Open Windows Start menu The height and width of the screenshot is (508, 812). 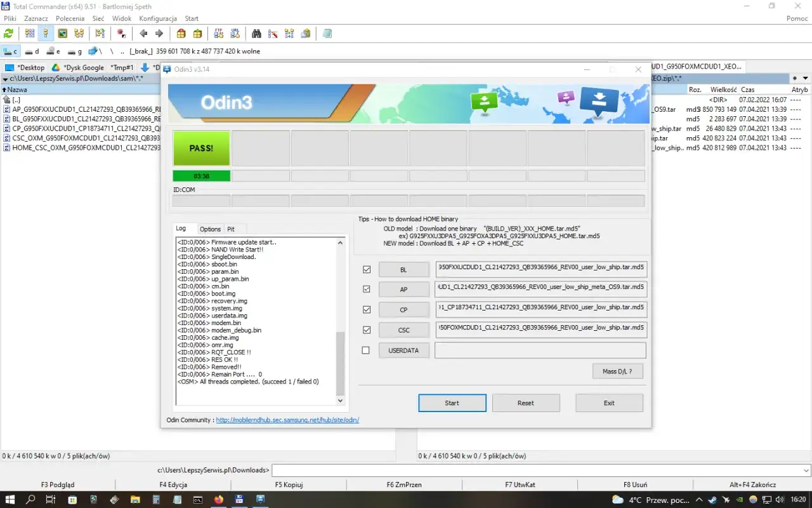point(10,500)
